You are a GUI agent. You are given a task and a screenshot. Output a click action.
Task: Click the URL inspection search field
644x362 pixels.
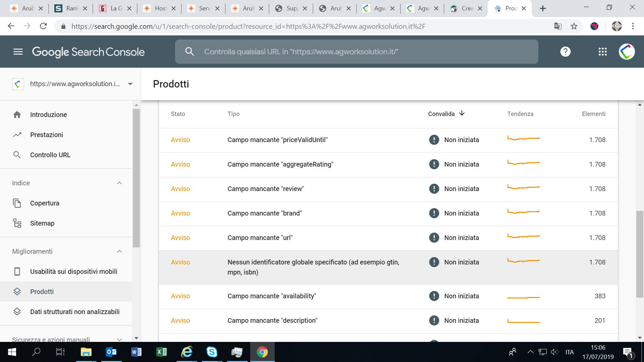click(x=357, y=52)
